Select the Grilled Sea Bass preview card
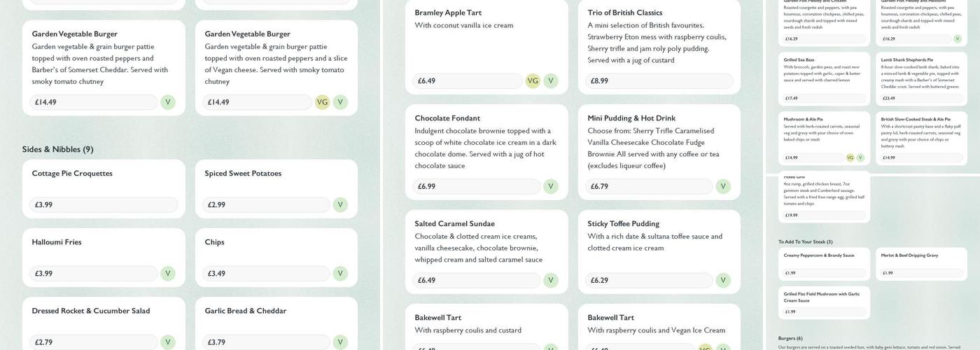980x350 pixels. [824, 78]
